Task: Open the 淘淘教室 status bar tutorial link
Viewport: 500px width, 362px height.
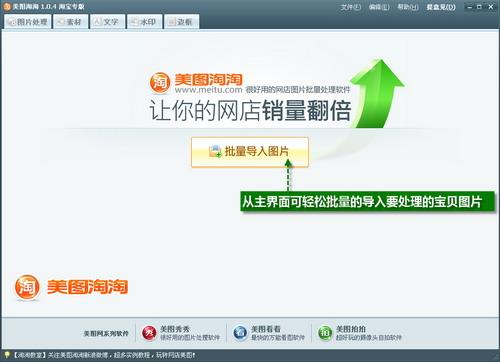Action: (104, 355)
